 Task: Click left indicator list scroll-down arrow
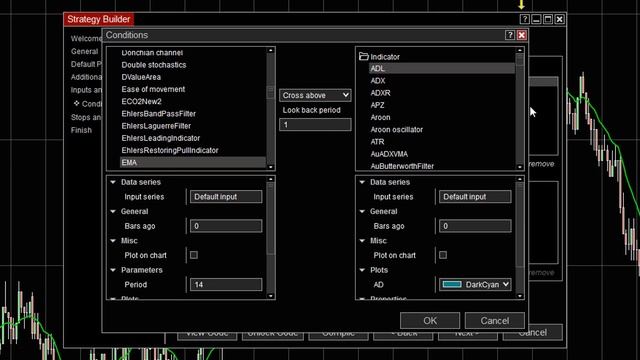[271, 167]
